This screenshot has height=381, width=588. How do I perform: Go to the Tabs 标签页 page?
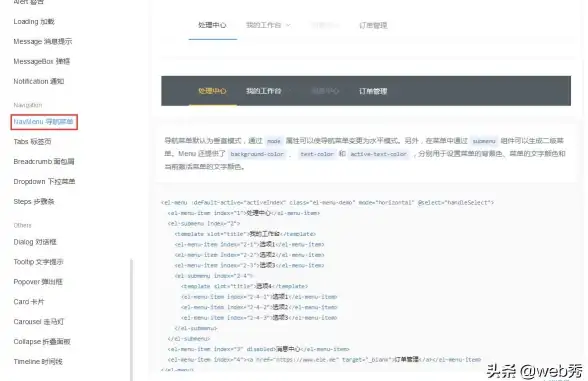click(x=32, y=142)
